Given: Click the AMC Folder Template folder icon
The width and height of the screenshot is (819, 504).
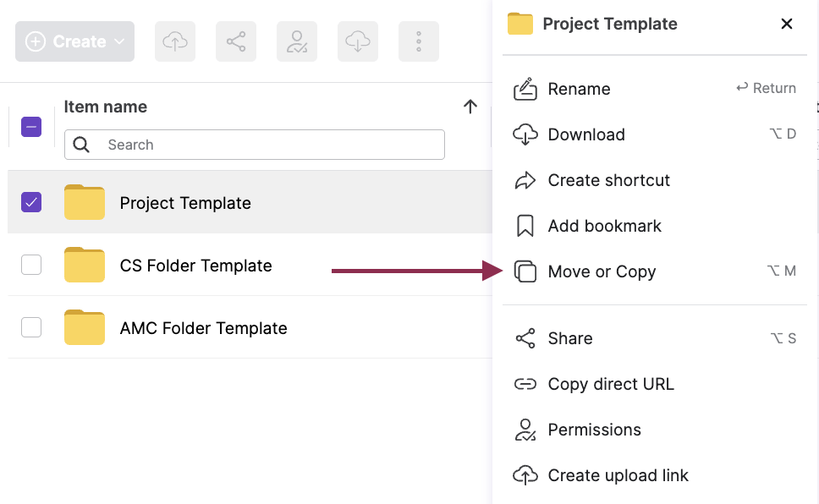Looking at the screenshot, I should coord(85,328).
